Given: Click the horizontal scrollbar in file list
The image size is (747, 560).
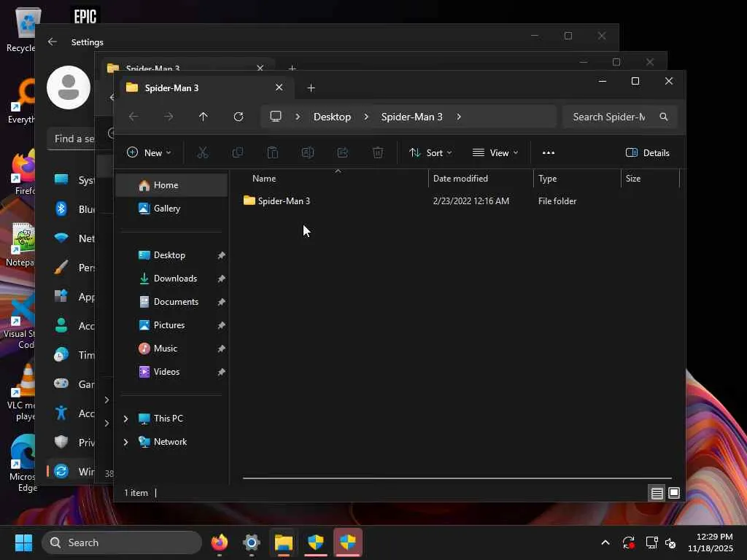Looking at the screenshot, I should click(457, 478).
